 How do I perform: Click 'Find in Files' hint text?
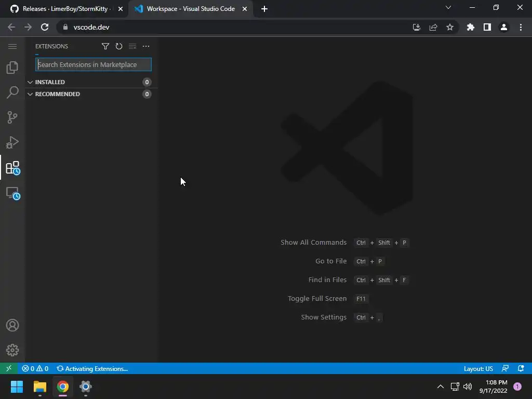click(327, 280)
